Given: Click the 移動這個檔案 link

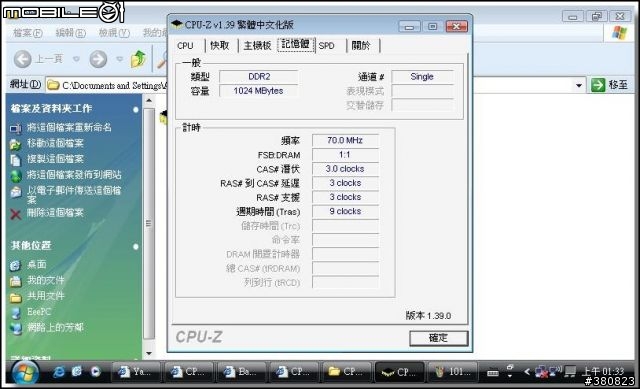Looking at the screenshot, I should [55, 143].
